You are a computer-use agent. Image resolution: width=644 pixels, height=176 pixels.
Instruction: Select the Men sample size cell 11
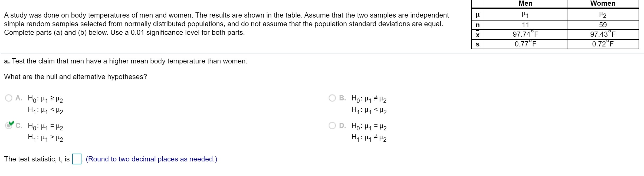[525, 25]
